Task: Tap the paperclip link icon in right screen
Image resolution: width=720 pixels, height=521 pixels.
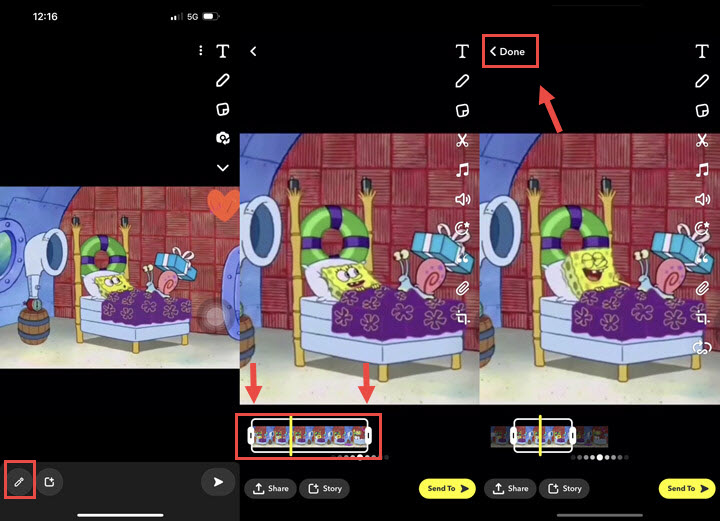Action: coord(702,288)
